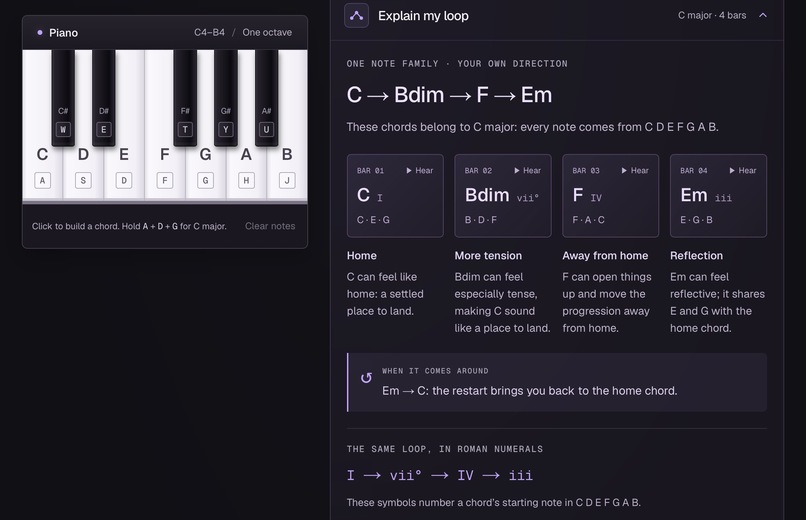The height and width of the screenshot is (520, 806).
Task: Play Bar 03 with the Hear button
Action: click(x=635, y=171)
